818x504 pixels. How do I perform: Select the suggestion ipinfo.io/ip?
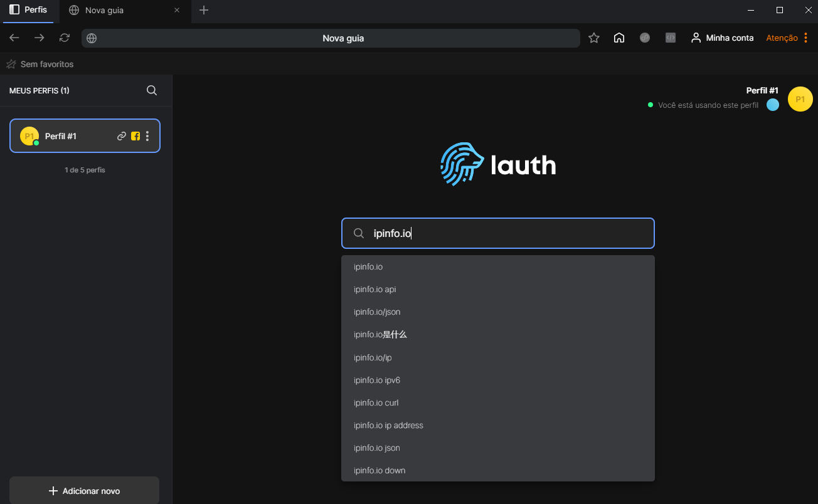pos(498,357)
